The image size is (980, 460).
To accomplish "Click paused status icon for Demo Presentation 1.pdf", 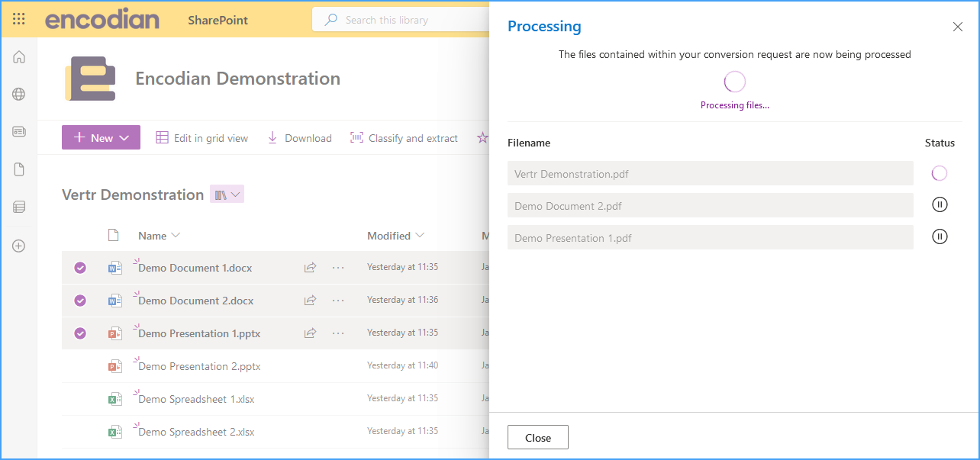I will click(940, 236).
